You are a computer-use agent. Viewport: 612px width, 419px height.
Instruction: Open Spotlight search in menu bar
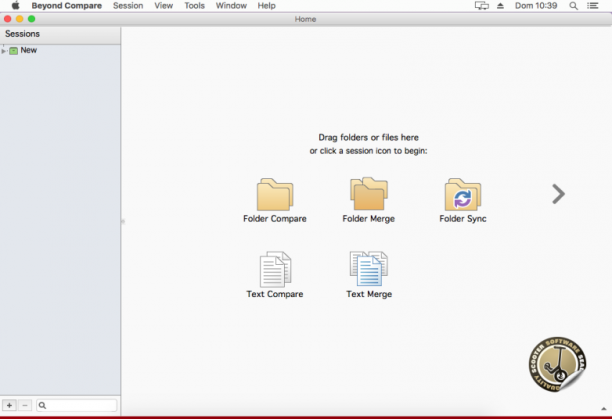[573, 6]
